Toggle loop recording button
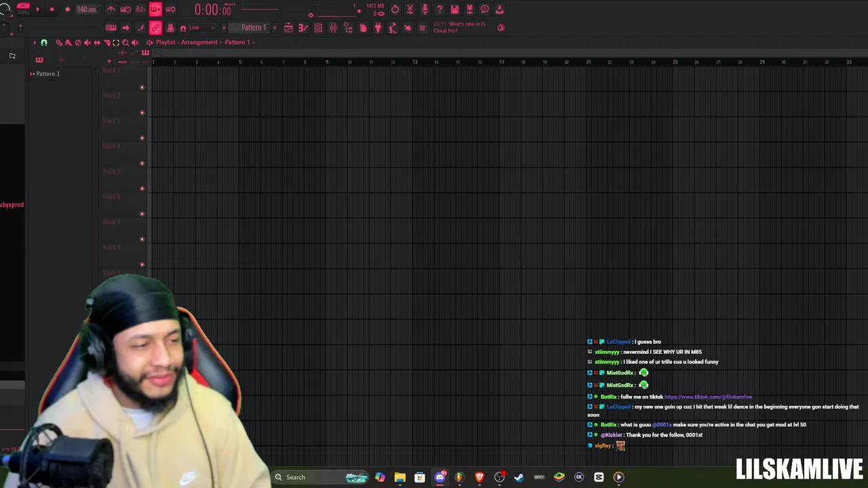The height and width of the screenshot is (488, 868). 170,9
